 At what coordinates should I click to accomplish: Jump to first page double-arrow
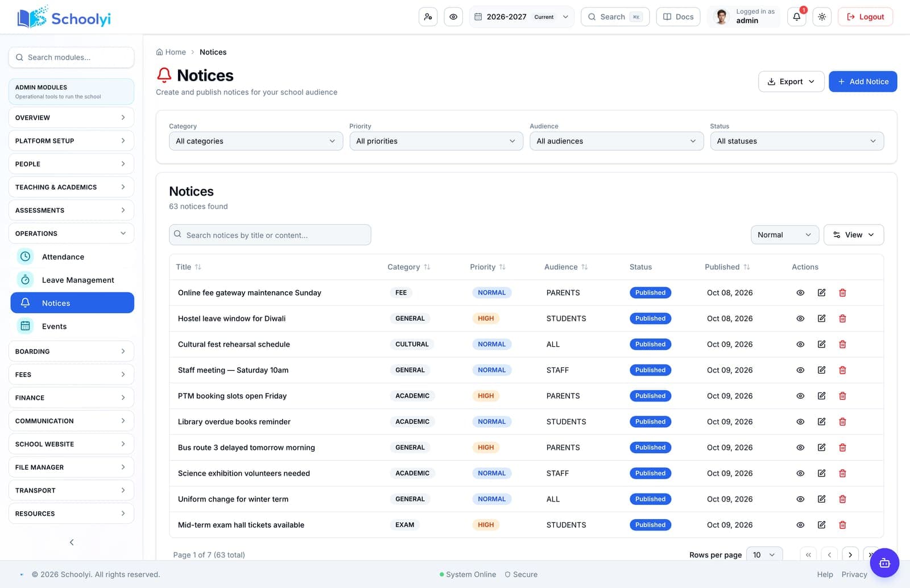point(808,555)
